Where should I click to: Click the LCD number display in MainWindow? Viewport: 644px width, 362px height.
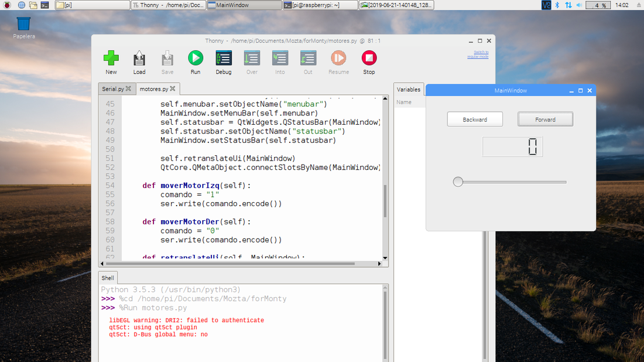(x=512, y=146)
